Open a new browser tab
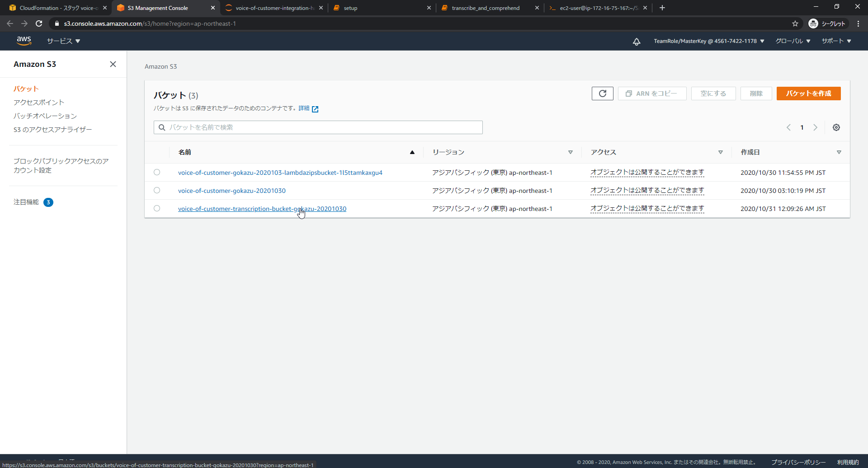Image resolution: width=868 pixels, height=468 pixels. [662, 8]
